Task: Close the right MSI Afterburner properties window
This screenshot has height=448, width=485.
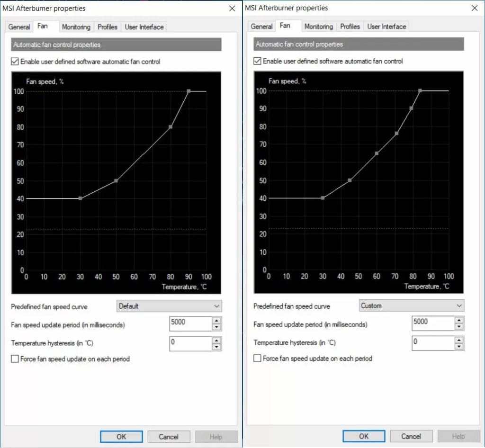Action: pos(475,8)
